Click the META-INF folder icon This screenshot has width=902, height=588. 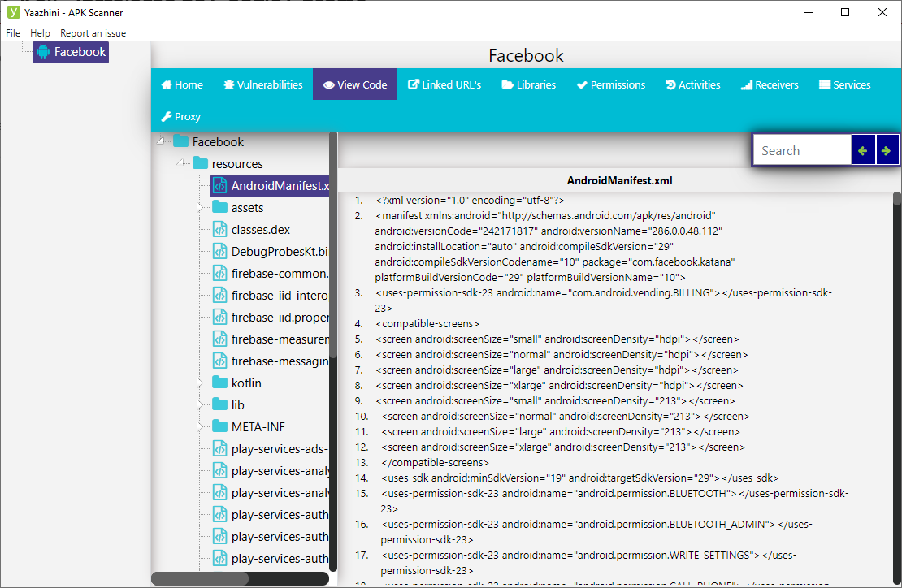tap(219, 426)
